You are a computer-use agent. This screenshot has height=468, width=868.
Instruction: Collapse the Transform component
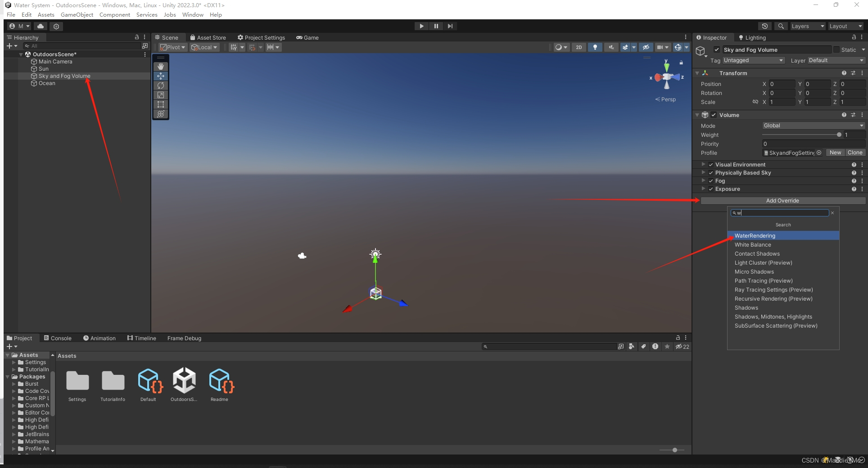[697, 73]
